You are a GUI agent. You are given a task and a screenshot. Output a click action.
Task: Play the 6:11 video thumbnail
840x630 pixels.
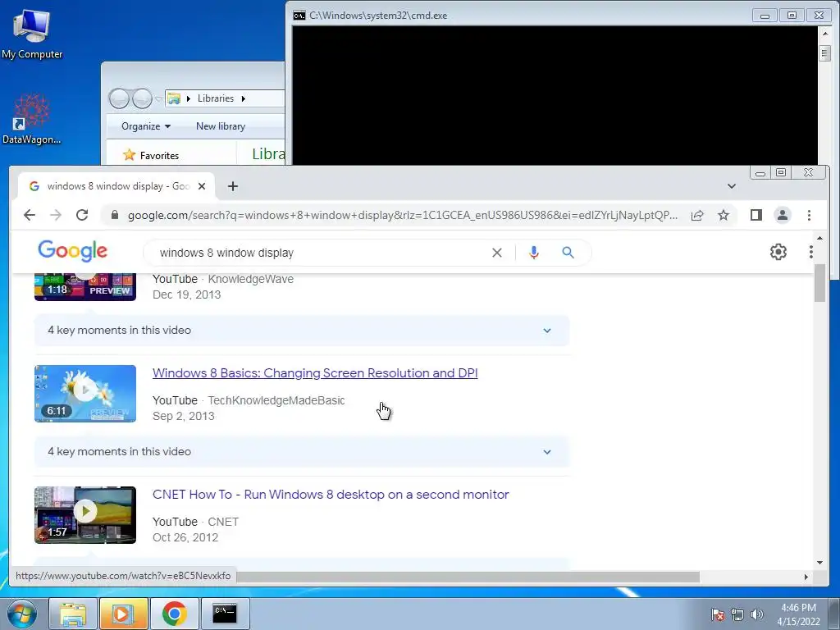(85, 394)
